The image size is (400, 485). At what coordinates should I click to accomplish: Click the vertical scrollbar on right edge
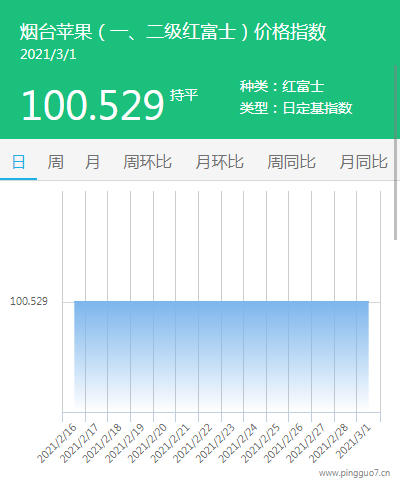pyautogui.click(x=396, y=152)
